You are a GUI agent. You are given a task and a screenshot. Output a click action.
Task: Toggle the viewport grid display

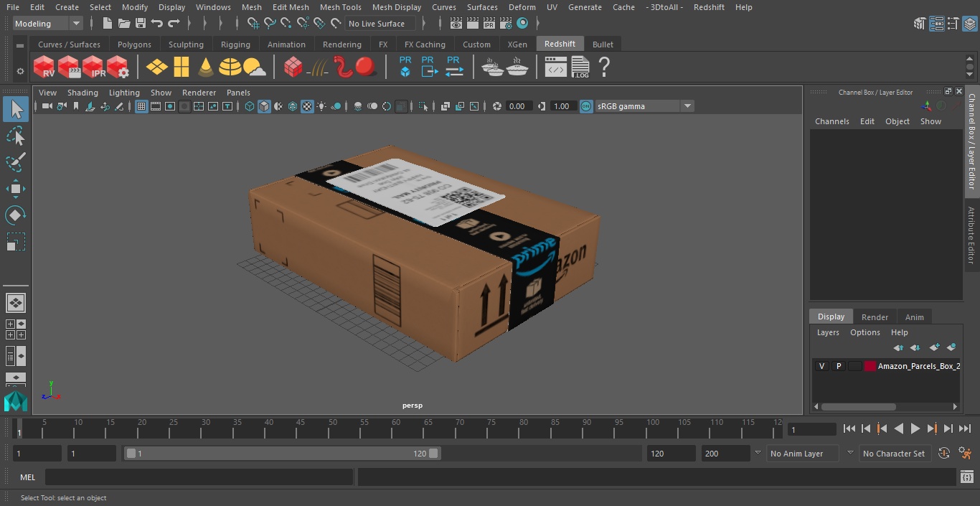(x=141, y=106)
